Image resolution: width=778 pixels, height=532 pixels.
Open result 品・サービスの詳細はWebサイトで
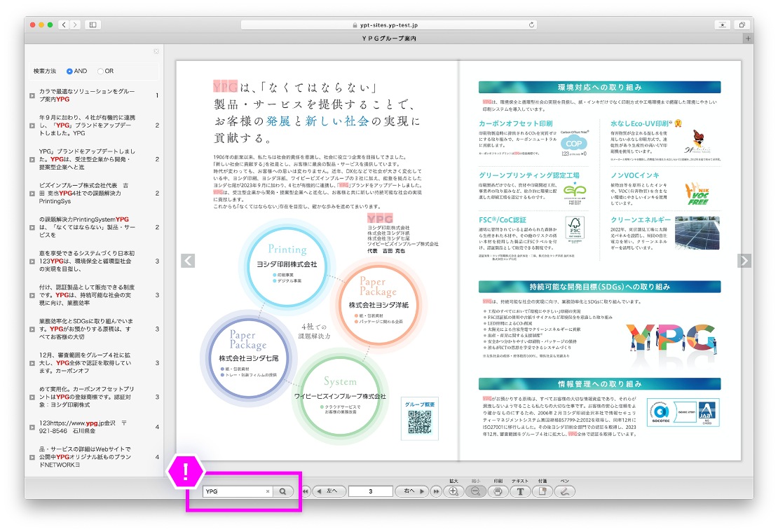click(85, 457)
